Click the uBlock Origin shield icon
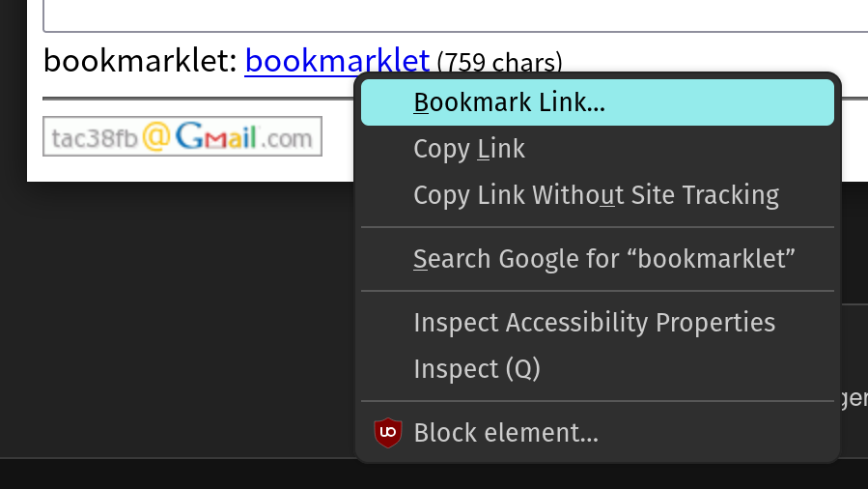Image resolution: width=868 pixels, height=489 pixels. pos(387,431)
